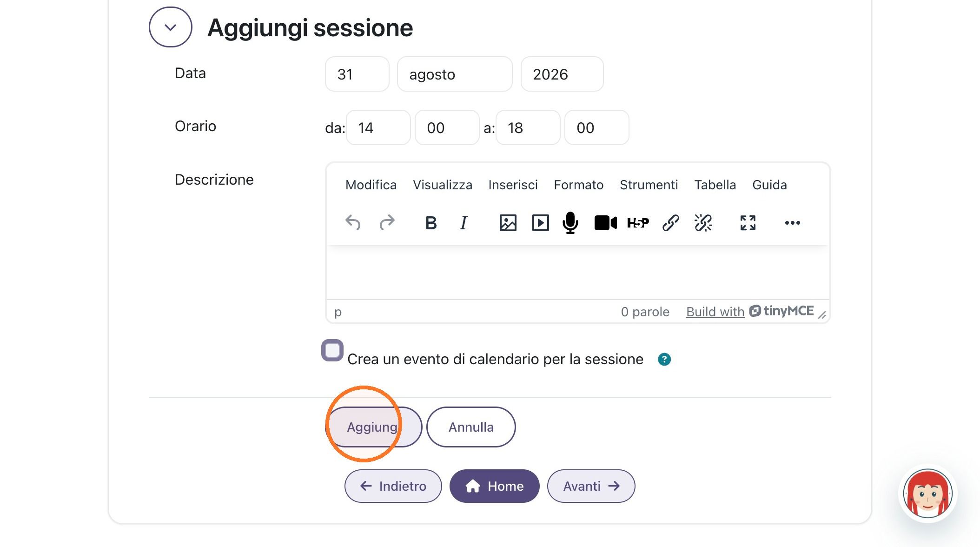Enable calendar event creation for the session
This screenshot has height=547, width=980.
(332, 350)
